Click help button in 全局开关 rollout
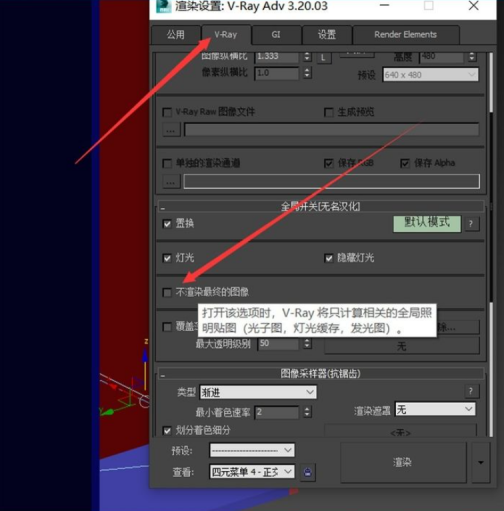The height and width of the screenshot is (511, 504). coord(471,224)
